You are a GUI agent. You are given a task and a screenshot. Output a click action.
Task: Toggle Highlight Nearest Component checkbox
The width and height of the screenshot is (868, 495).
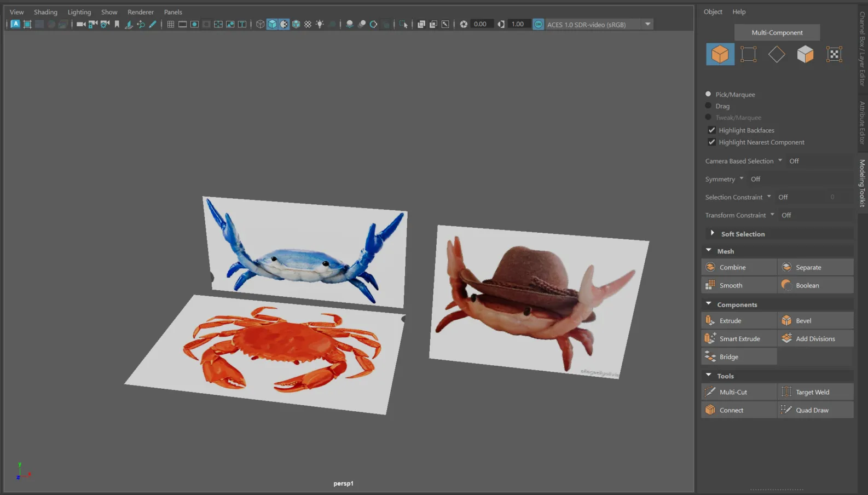point(711,142)
